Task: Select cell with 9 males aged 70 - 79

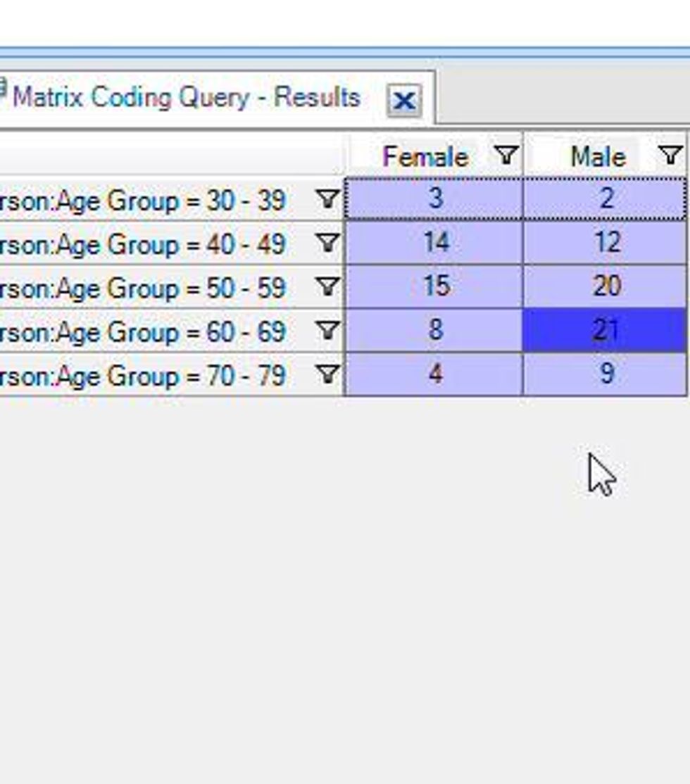Action: pos(605,374)
